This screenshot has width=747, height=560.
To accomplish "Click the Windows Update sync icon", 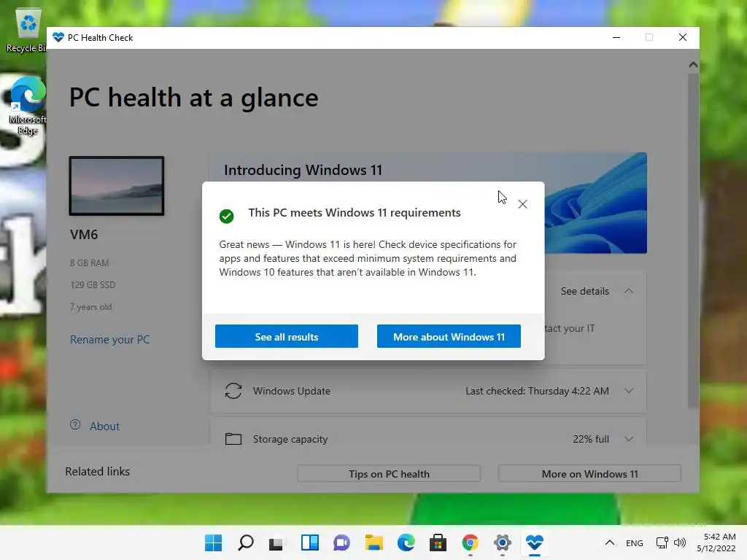I will coord(233,391).
